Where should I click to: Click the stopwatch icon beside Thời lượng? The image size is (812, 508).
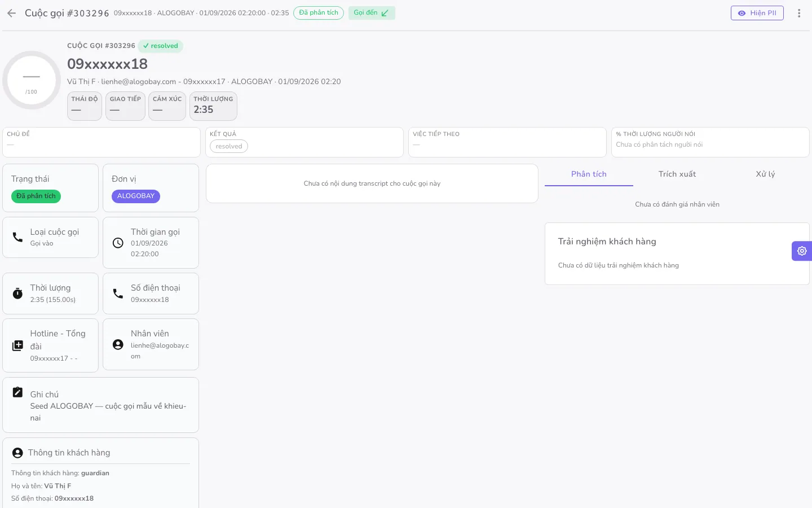click(x=18, y=294)
